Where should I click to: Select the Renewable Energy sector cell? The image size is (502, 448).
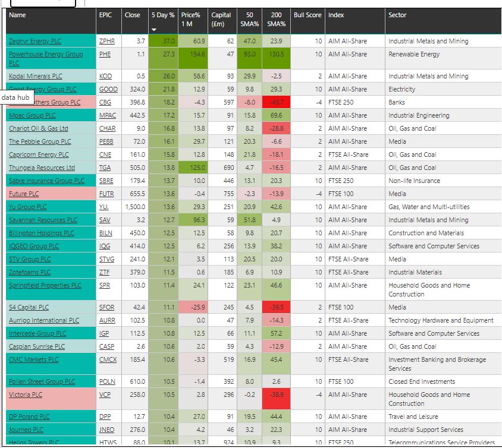(414, 54)
